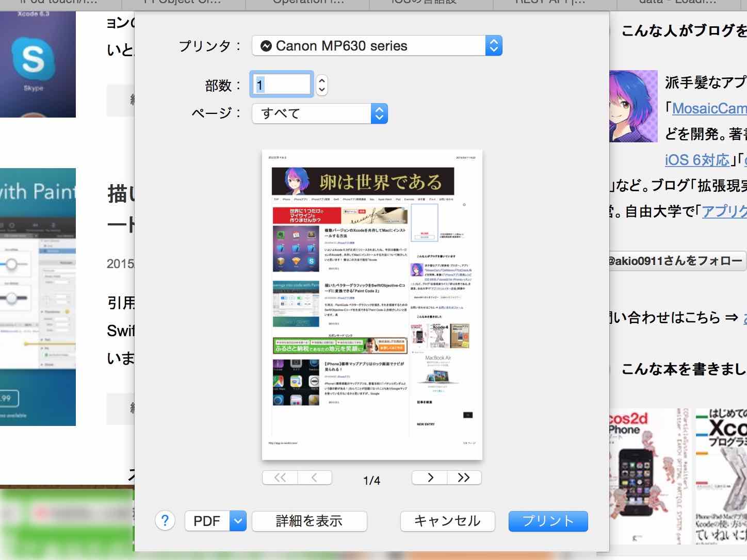The width and height of the screenshot is (747, 560).
Task: Click the こんな本を書きました heading
Action: tap(684, 369)
